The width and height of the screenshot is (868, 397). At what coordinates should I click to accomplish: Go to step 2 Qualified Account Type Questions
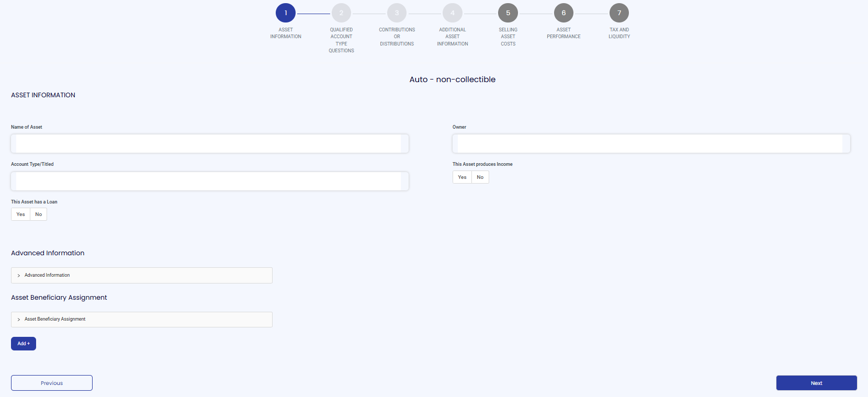click(341, 13)
